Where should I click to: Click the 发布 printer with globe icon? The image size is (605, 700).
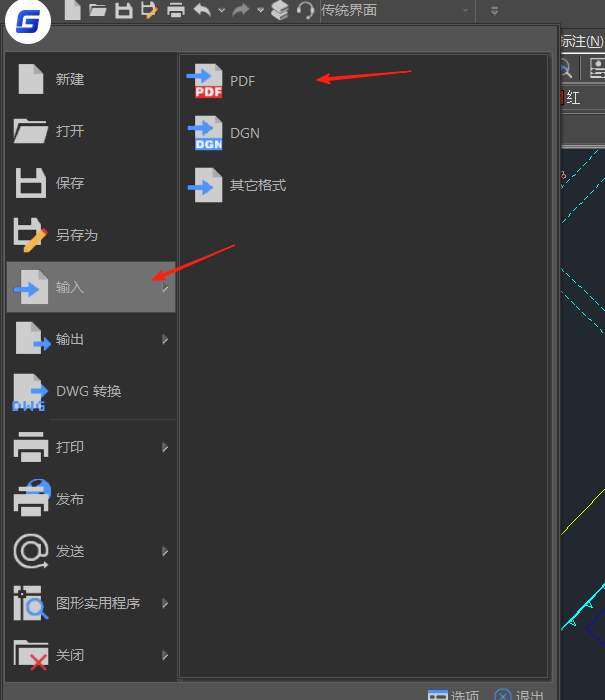(x=31, y=498)
